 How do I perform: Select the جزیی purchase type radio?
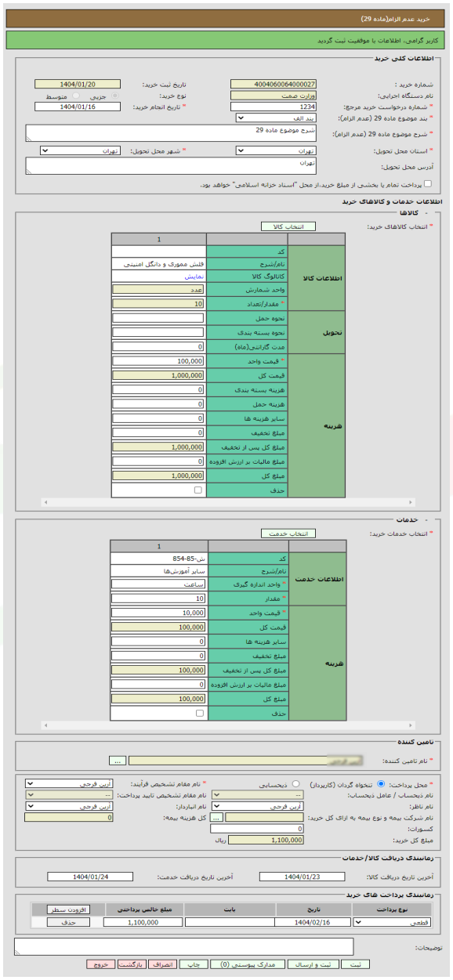[x=115, y=96]
